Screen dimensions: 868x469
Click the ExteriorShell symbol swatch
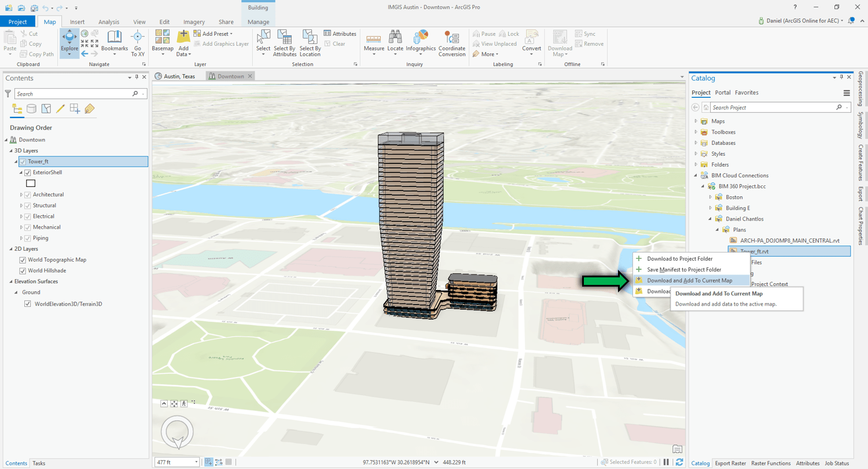(x=31, y=183)
